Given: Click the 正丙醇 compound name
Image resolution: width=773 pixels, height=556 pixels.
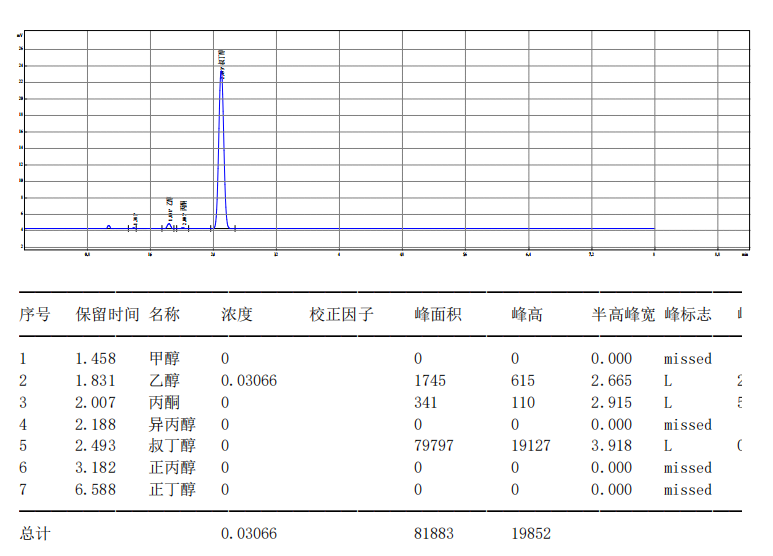Looking at the screenshot, I should [172, 468].
